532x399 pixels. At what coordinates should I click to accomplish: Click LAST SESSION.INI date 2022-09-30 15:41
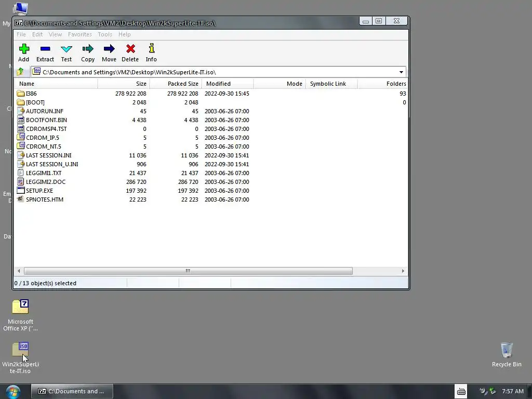click(x=227, y=155)
